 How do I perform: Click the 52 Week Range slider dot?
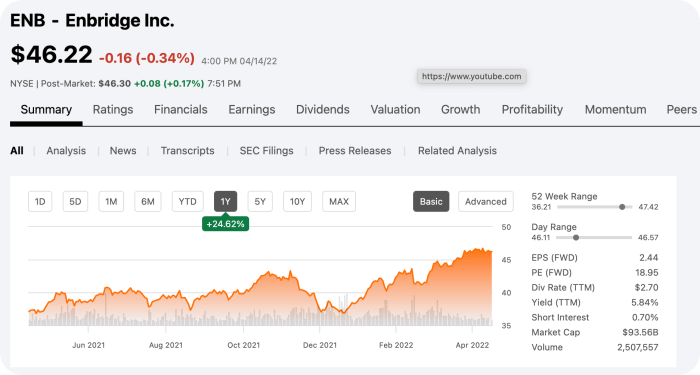[x=622, y=207]
